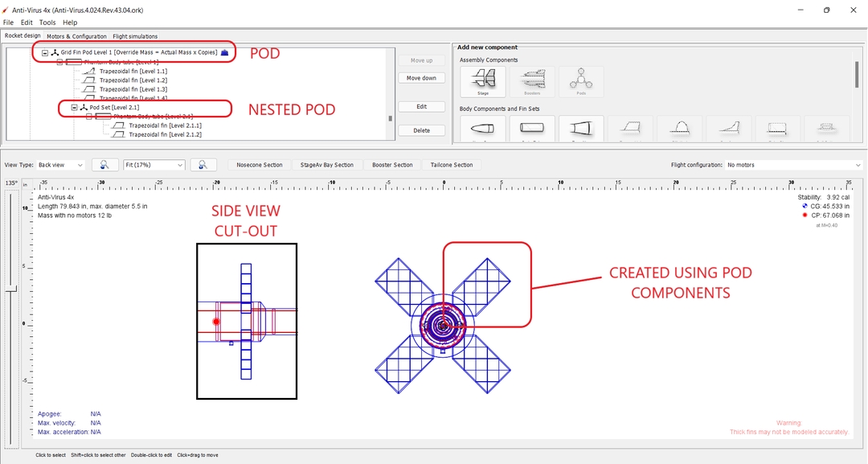Viewport: 868px width, 464px height.
Task: Select Grid Fin Pod Level 1 tree row
Action: [x=140, y=52]
